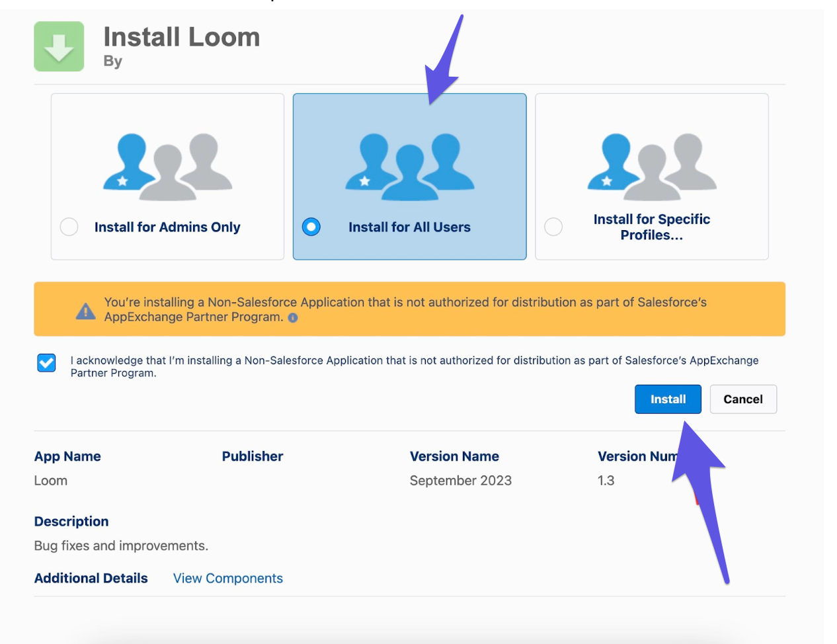Click the All Users people illustration

pyautogui.click(x=410, y=166)
